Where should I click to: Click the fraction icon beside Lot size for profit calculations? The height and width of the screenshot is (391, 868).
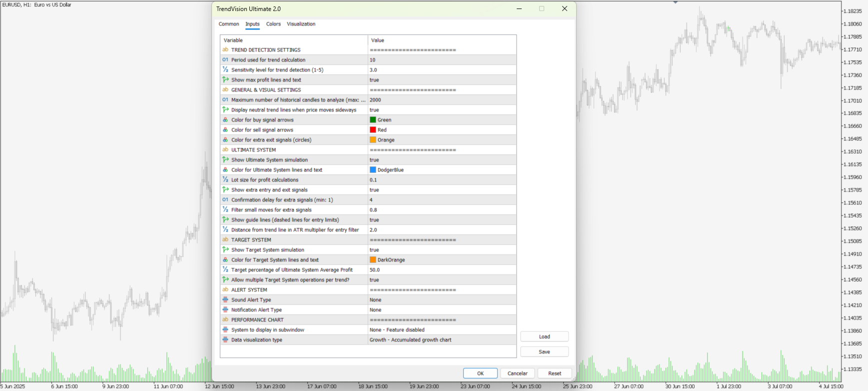click(x=225, y=179)
